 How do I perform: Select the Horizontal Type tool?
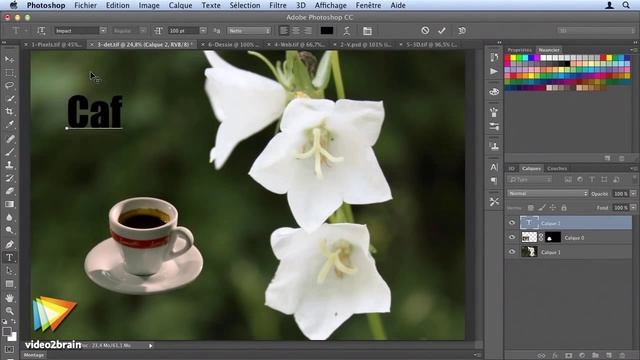9,258
